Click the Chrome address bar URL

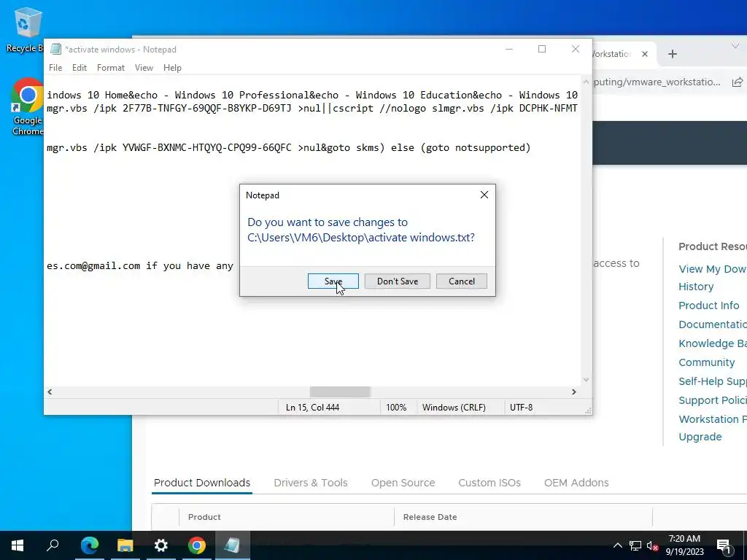tap(657, 82)
